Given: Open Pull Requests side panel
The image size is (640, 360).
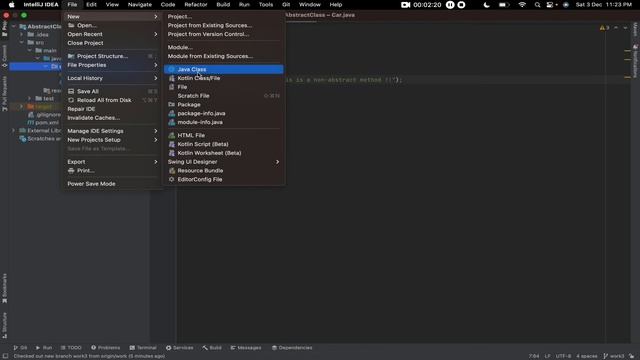Looking at the screenshot, I should [x=4, y=94].
